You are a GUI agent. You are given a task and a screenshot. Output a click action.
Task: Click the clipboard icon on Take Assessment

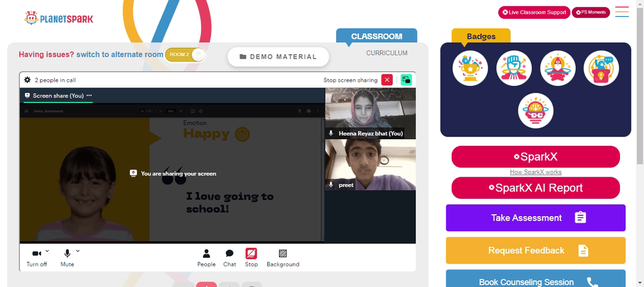[580, 217]
